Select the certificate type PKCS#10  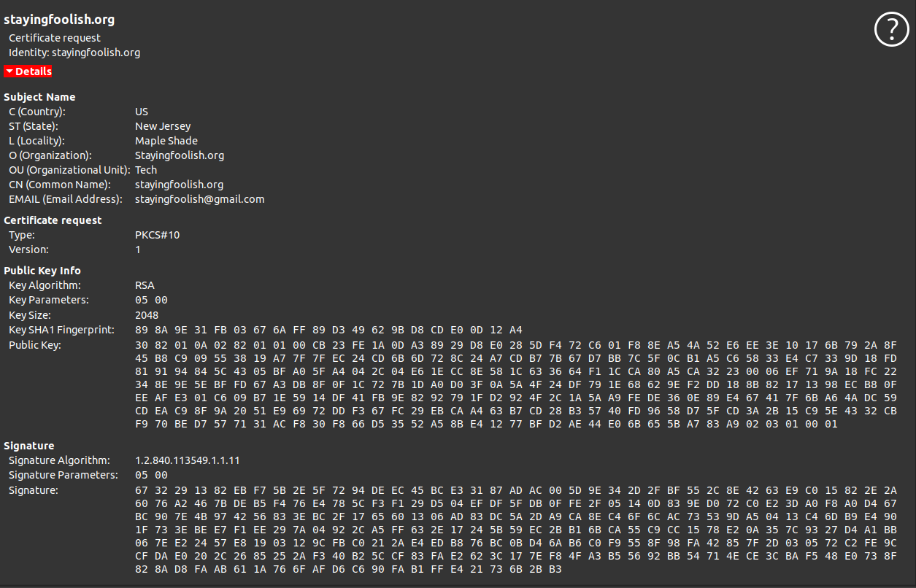point(157,235)
